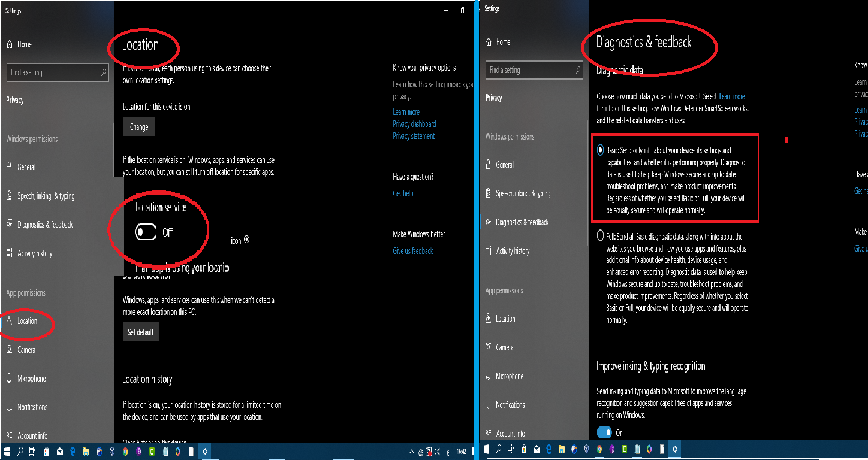Turn off Improve inking & typing recognition

[604, 432]
